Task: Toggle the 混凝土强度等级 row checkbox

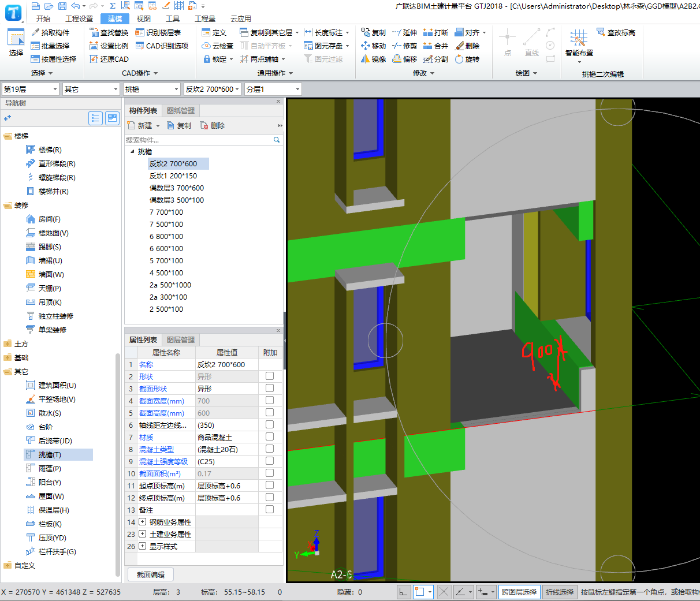Action: click(270, 461)
